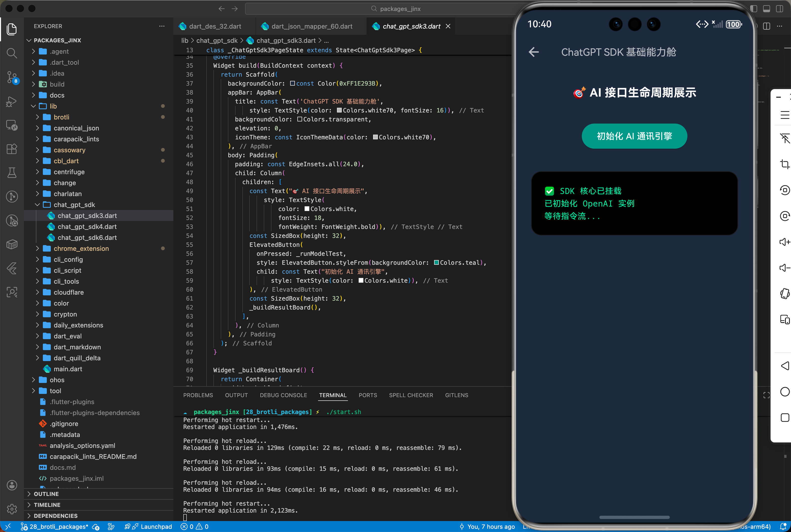
Task: Tap the back arrow in the phone app bar
Action: (x=534, y=52)
